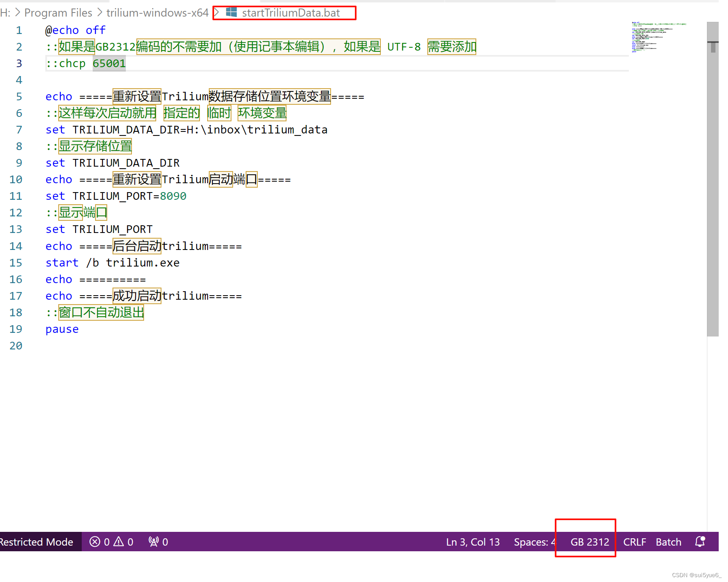The height and width of the screenshot is (582, 728).
Task: Click empty line 20 number
Action: tap(16, 346)
